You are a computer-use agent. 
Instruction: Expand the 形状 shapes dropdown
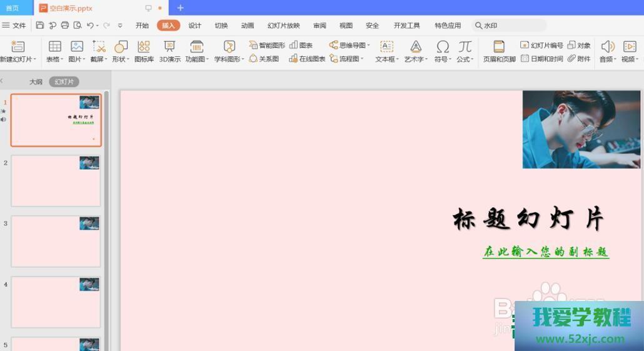pos(121,51)
